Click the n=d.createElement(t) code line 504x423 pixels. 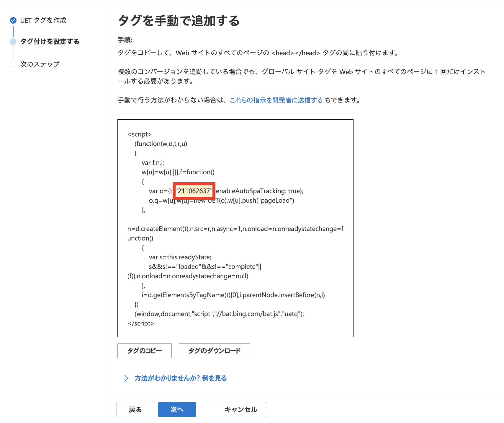point(235,234)
